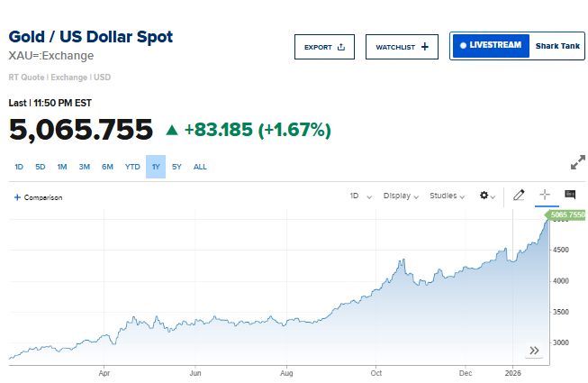Image resolution: width=588 pixels, height=383 pixels.
Task: Click the chart comments tooltip icon
Action: pos(570,195)
